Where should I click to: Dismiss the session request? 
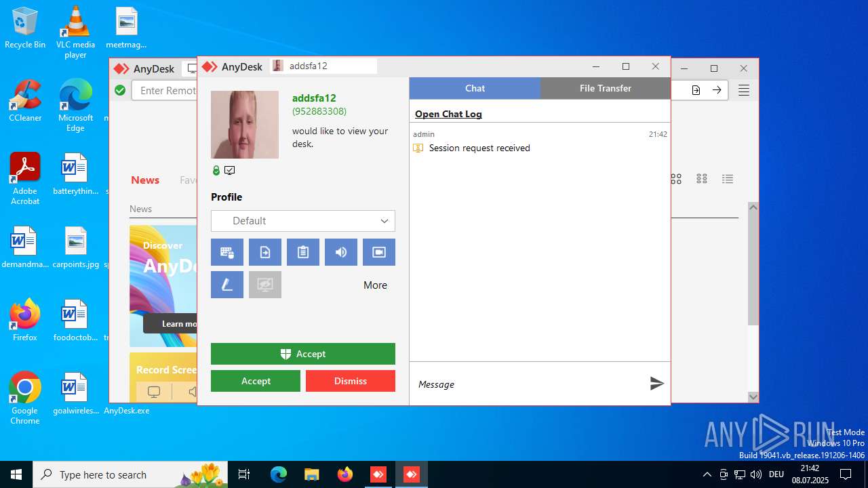pos(351,381)
